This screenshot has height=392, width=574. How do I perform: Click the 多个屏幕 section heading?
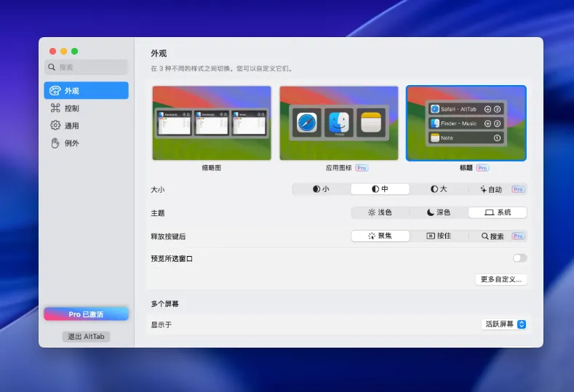coord(164,304)
